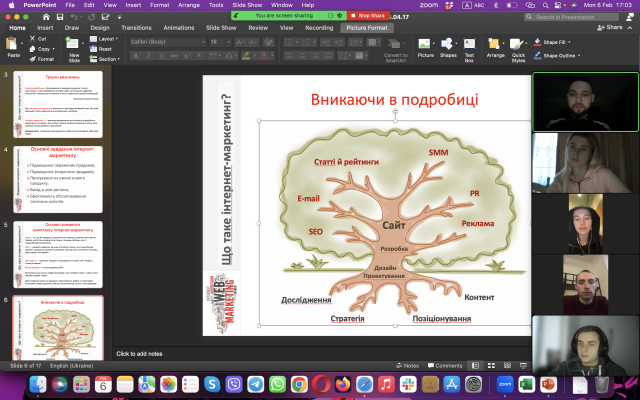
Task: Open Telegram from the Dock
Action: pos(255,384)
